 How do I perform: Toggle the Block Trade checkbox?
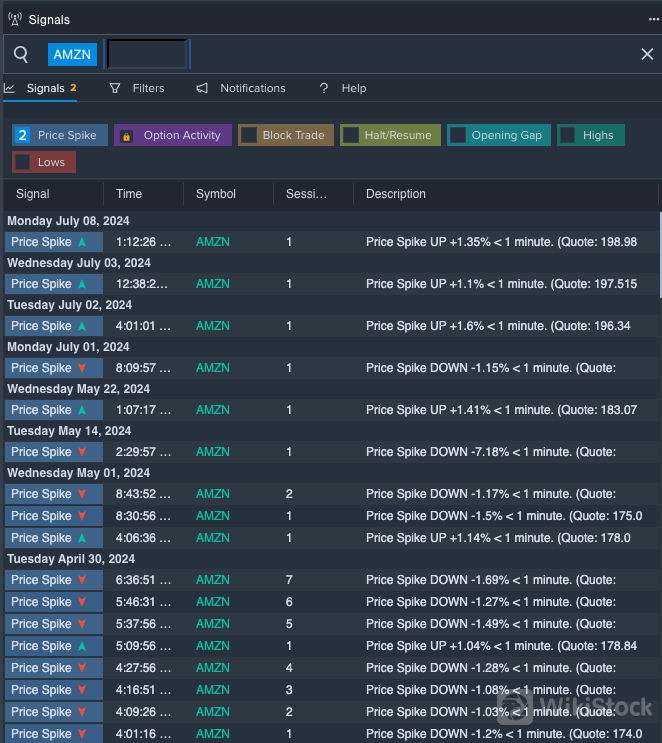(x=249, y=135)
